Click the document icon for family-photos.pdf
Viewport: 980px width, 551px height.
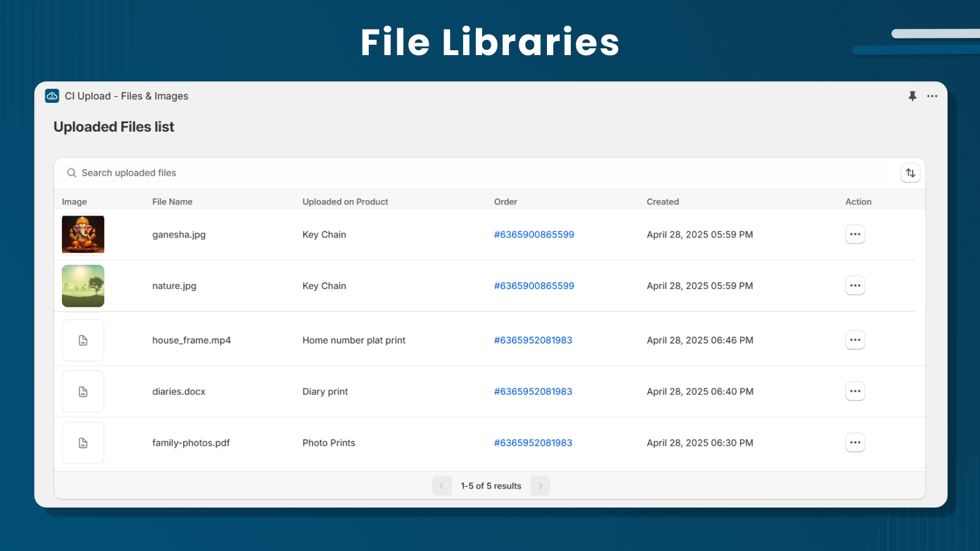point(83,443)
